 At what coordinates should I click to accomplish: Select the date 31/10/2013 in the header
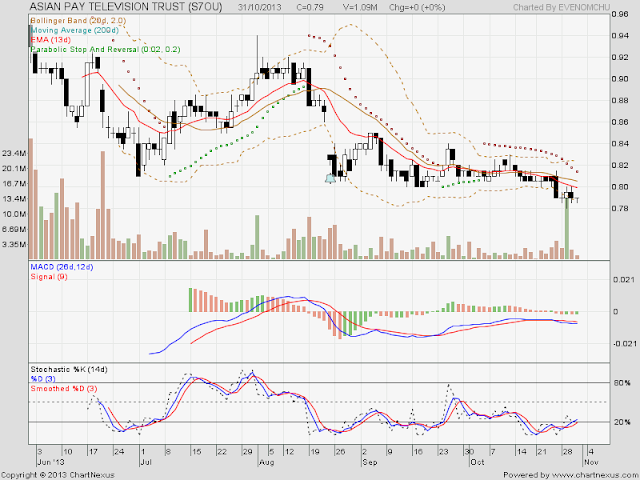[260, 7]
